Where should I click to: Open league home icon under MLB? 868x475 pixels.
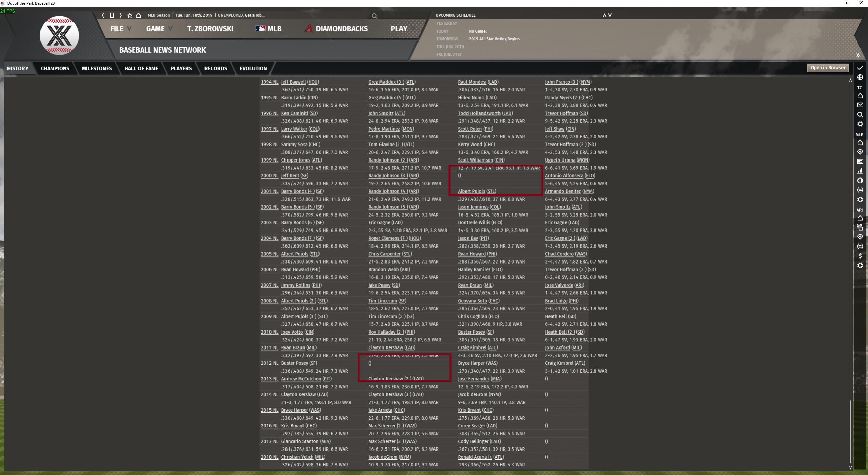(x=860, y=143)
